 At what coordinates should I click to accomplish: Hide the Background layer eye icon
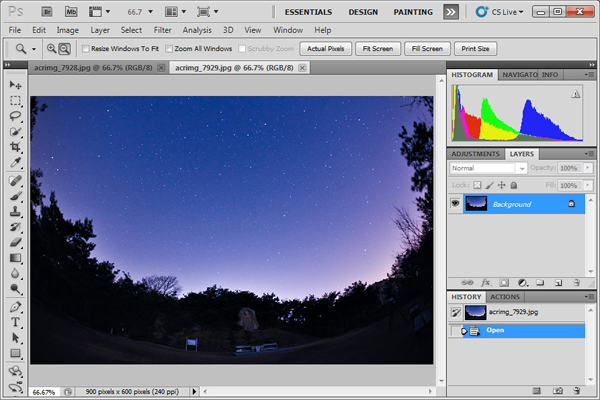(455, 203)
